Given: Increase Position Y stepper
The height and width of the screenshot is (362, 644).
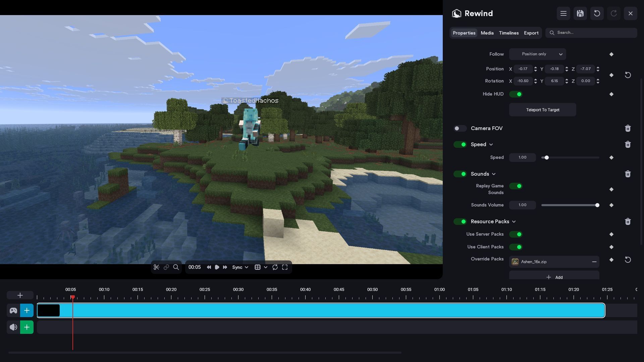Looking at the screenshot, I should tap(567, 67).
